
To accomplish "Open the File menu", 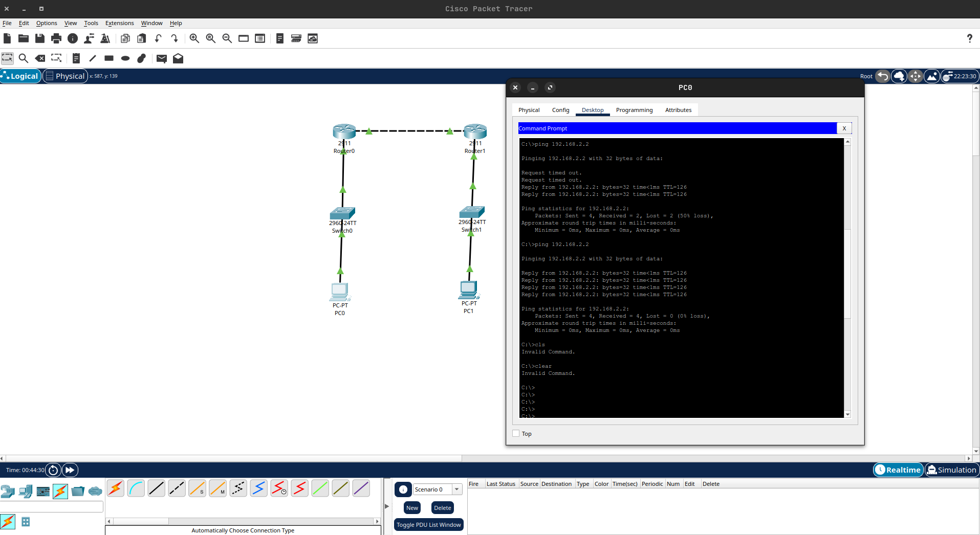I will coord(7,23).
